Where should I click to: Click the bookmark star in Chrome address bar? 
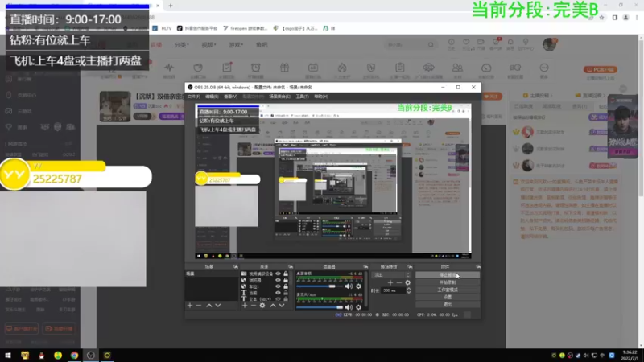(601, 18)
